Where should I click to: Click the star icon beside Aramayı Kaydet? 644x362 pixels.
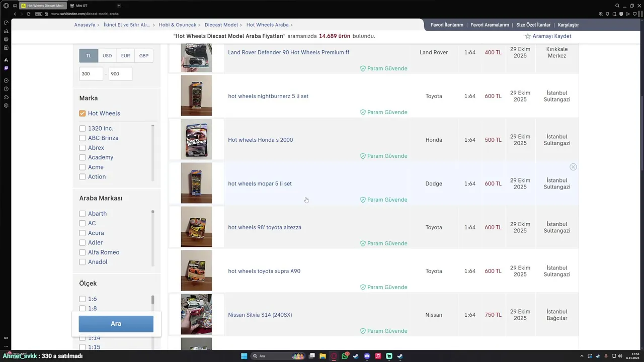(x=528, y=36)
